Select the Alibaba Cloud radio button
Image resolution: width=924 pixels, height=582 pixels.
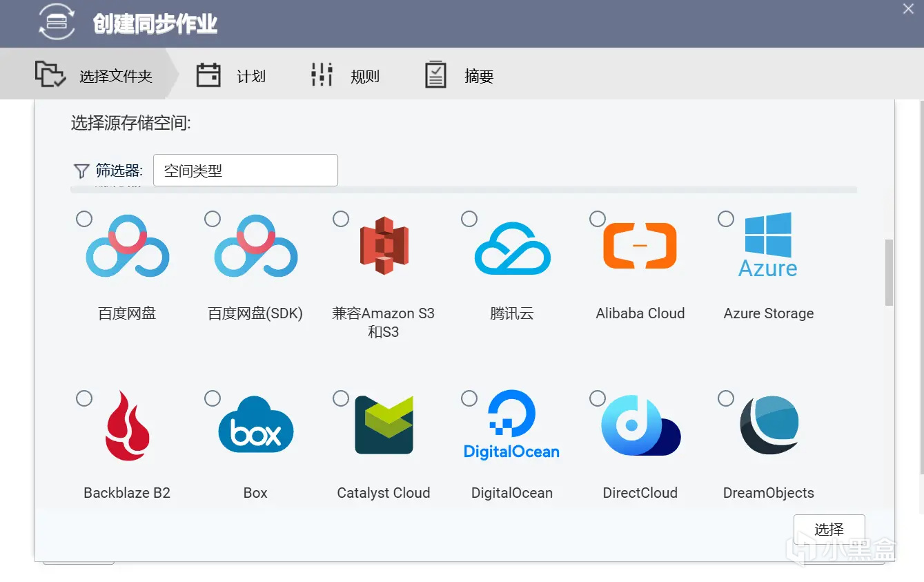pyautogui.click(x=598, y=219)
